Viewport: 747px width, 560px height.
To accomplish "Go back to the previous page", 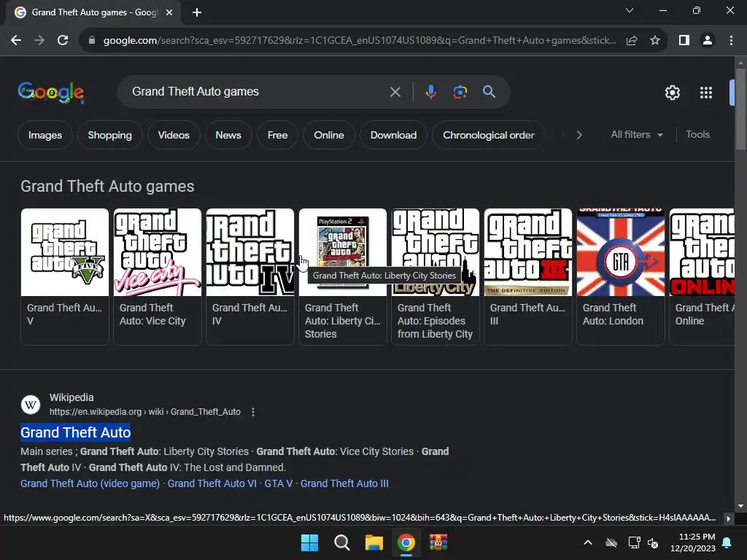I will click(16, 41).
